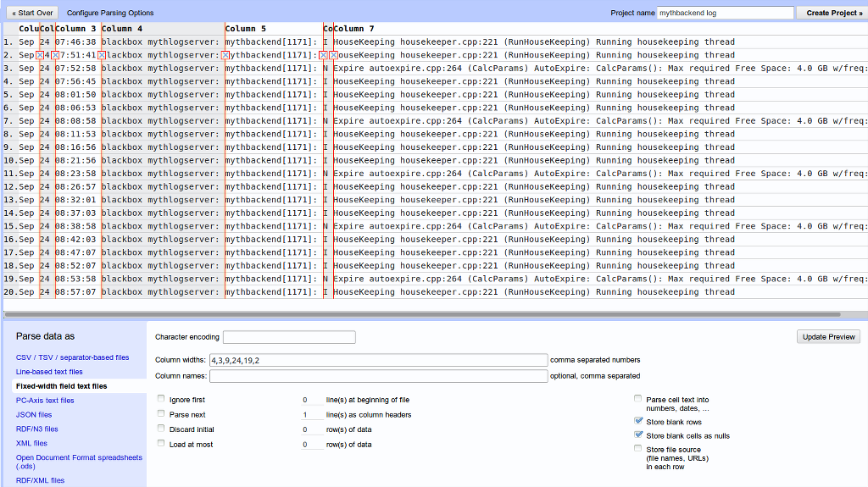Viewport: 868px width, 487px height.
Task: Click 'Update Preview' button
Action: pyautogui.click(x=828, y=337)
